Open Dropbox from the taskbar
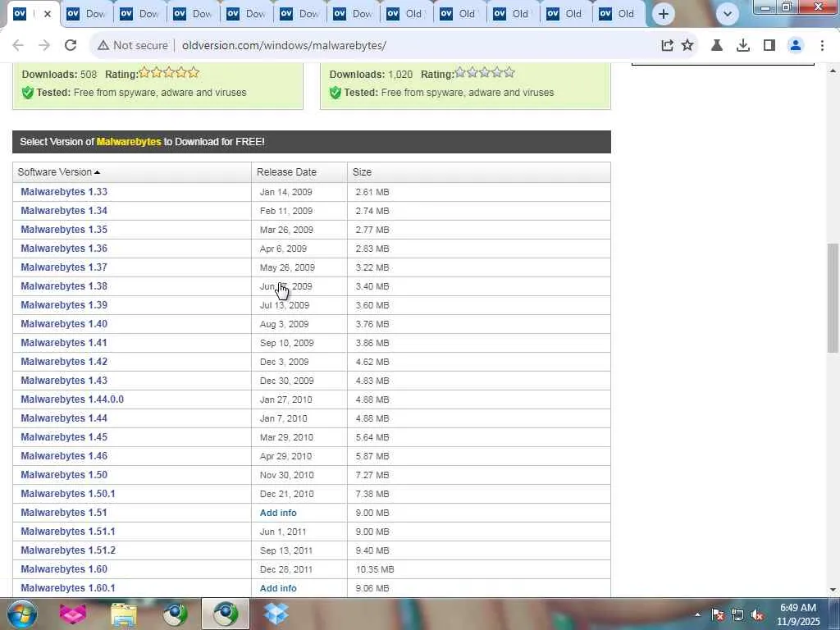Image resolution: width=840 pixels, height=630 pixels. pyautogui.click(x=276, y=614)
